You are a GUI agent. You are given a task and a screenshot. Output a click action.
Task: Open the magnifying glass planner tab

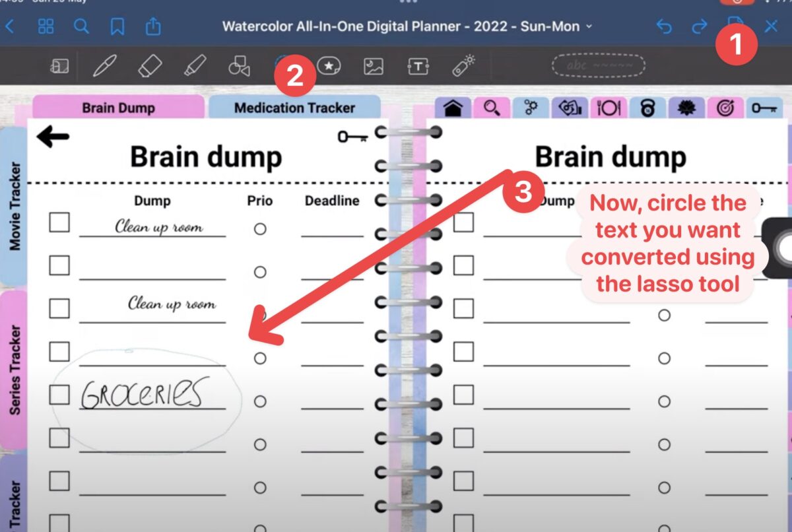pos(492,108)
